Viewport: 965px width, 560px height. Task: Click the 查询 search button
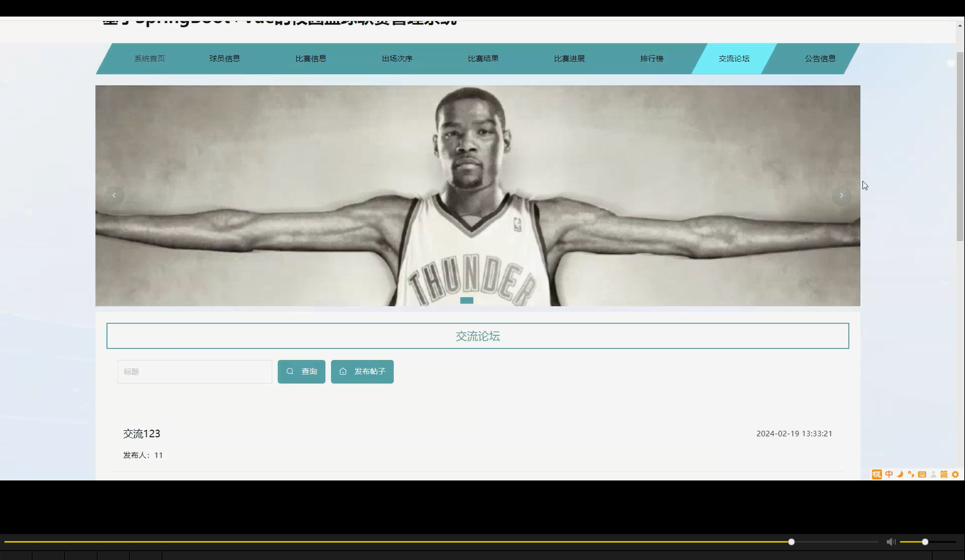tap(302, 372)
